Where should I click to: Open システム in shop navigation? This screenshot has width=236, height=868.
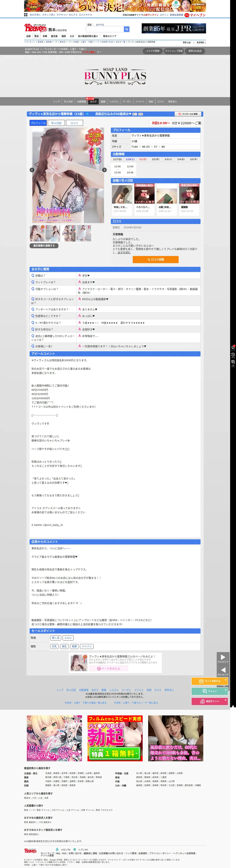click(x=114, y=101)
